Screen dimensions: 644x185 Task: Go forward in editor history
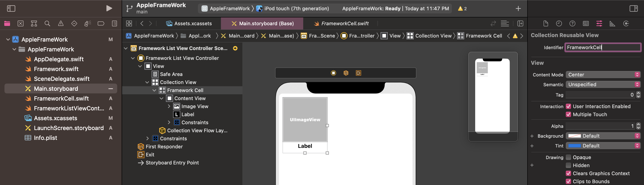point(150,24)
